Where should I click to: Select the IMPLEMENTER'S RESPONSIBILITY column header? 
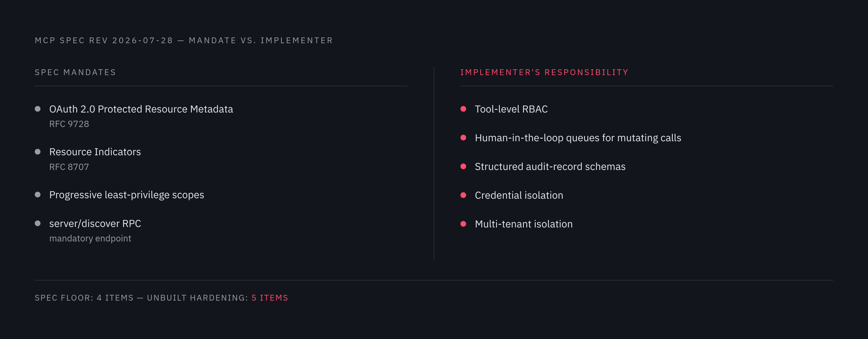[544, 72]
